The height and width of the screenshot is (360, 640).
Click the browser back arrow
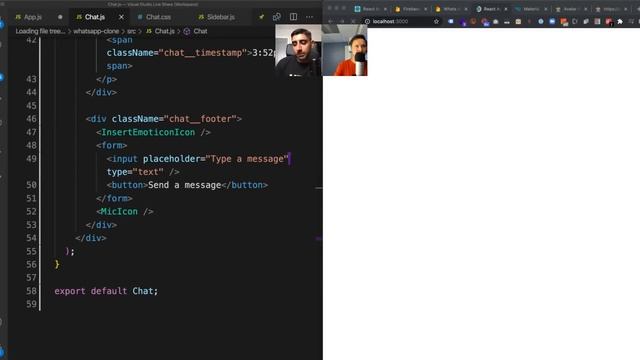pyautogui.click(x=330, y=21)
